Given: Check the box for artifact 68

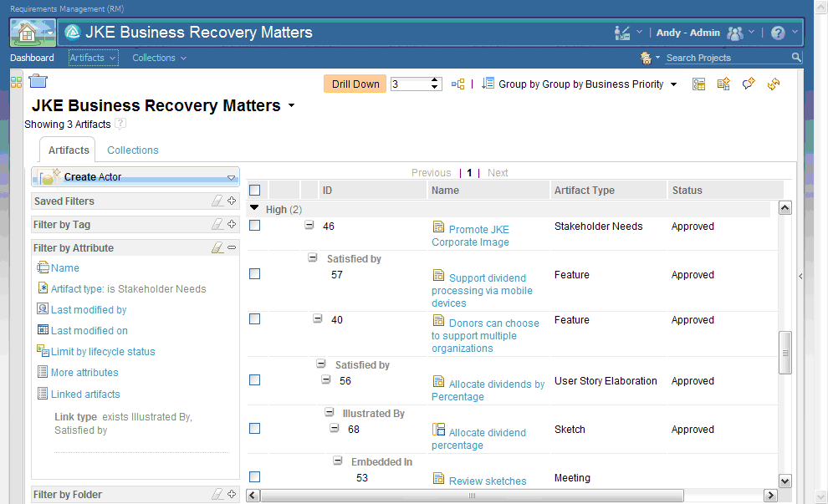Looking at the screenshot, I should (254, 429).
